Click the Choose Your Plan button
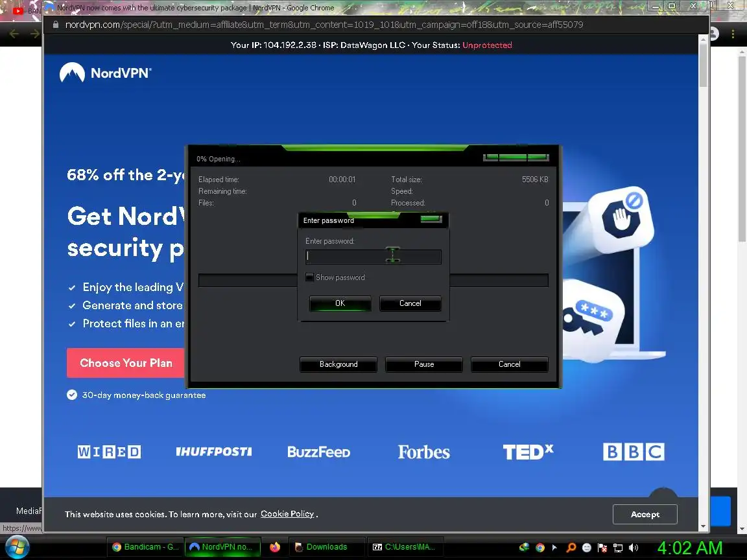 pos(126,363)
